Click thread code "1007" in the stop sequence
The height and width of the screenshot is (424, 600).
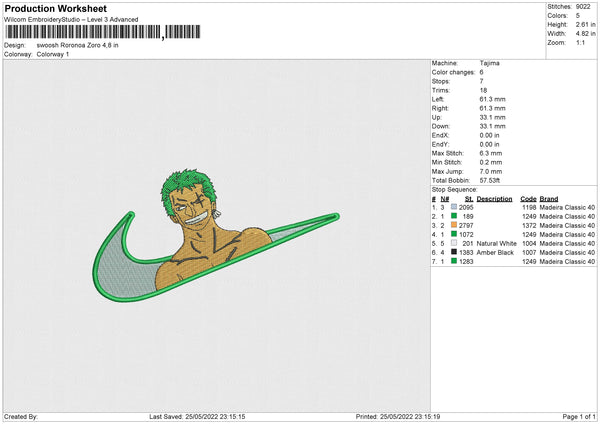(529, 253)
